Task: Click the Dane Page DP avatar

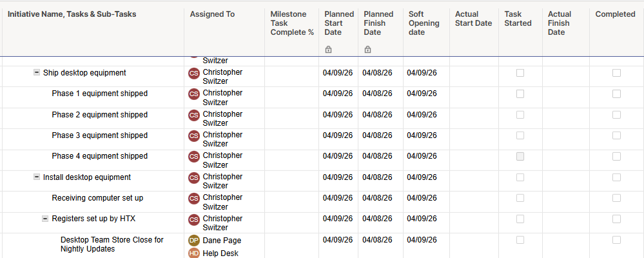Action: tap(194, 241)
